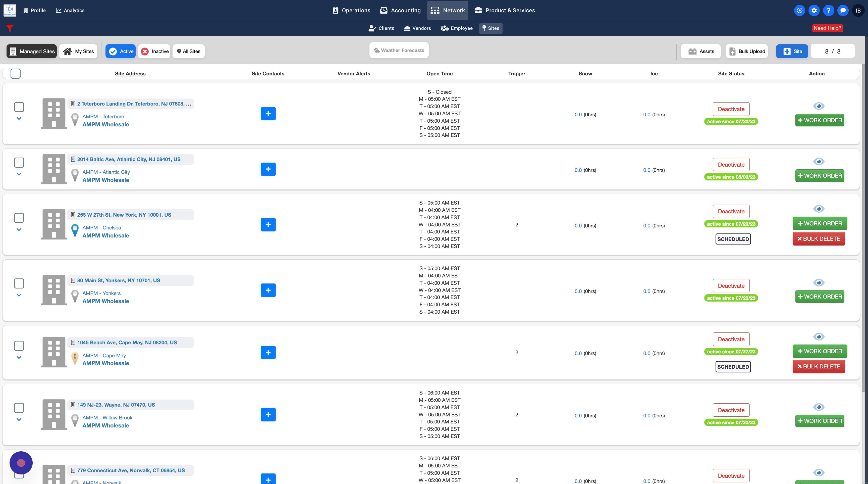The width and height of the screenshot is (868, 484).
Task: Add site contact for Atlantic City row
Action: pyautogui.click(x=268, y=169)
